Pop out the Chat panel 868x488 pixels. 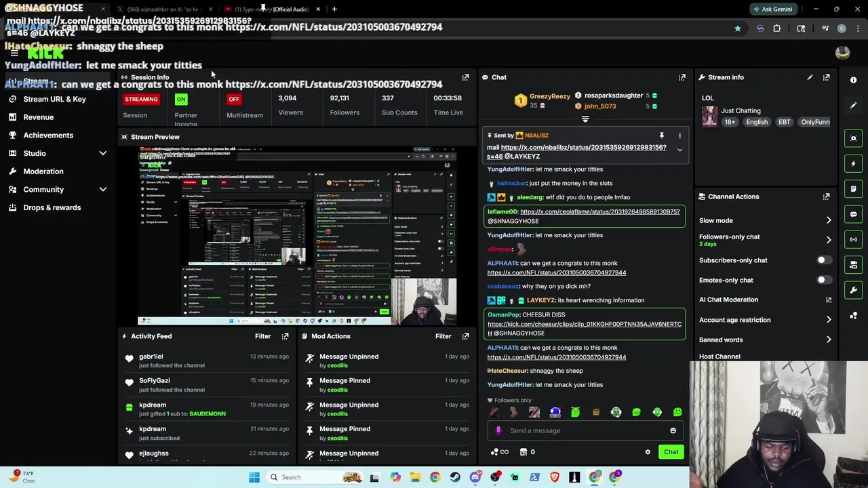coord(682,77)
